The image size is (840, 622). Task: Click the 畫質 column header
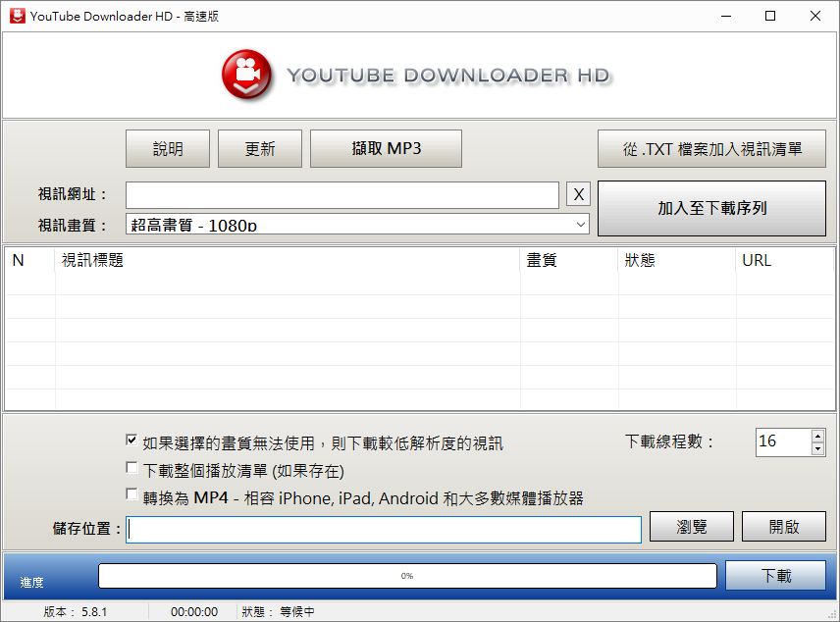coord(569,260)
